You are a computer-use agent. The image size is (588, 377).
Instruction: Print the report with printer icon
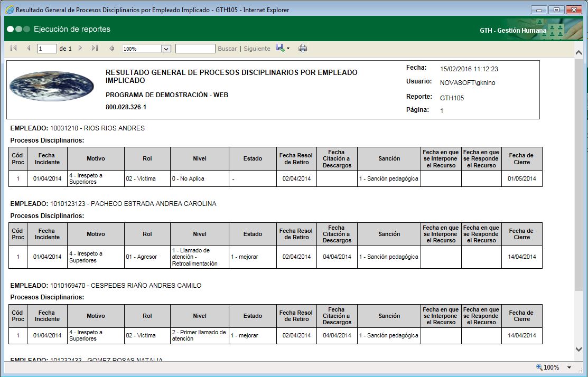[x=303, y=49]
